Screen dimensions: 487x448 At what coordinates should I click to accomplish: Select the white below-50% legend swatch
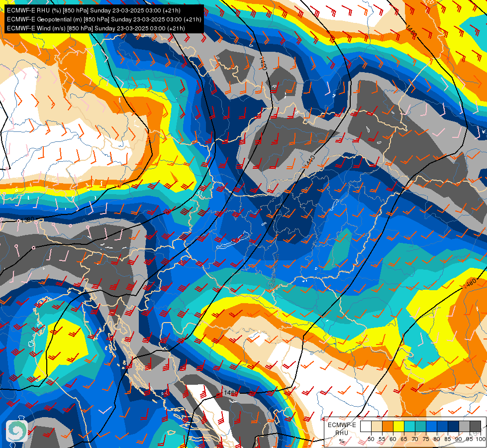coord(366,426)
